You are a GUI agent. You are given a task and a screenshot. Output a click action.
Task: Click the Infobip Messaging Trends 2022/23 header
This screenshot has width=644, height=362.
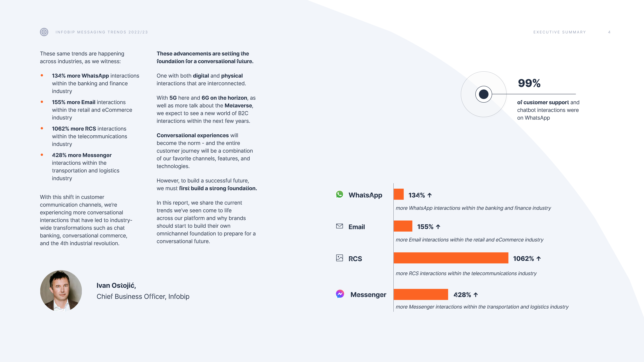pyautogui.click(x=102, y=32)
